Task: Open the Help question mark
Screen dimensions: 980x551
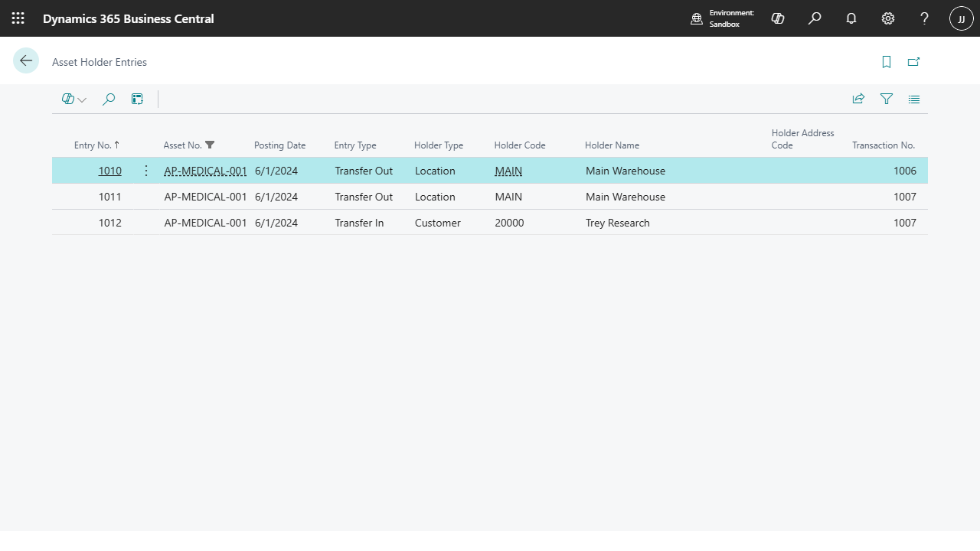Action: tap(925, 18)
